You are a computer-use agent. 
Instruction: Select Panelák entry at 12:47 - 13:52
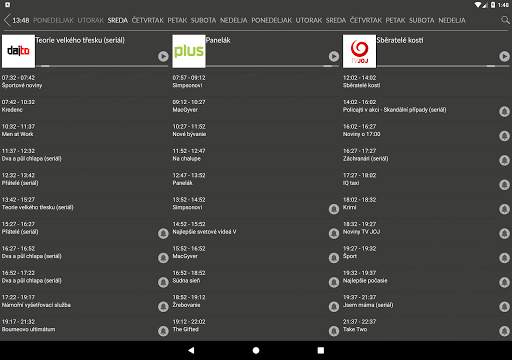coord(256,179)
